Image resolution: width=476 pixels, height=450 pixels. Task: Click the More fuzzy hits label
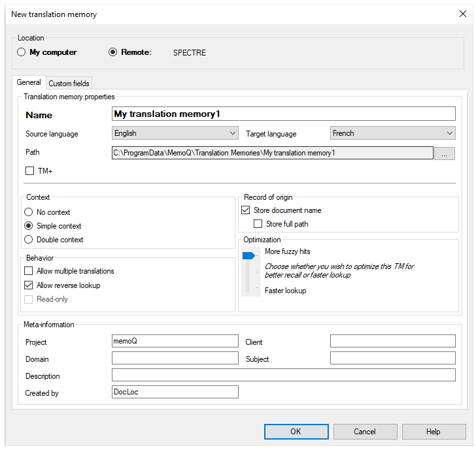(287, 251)
